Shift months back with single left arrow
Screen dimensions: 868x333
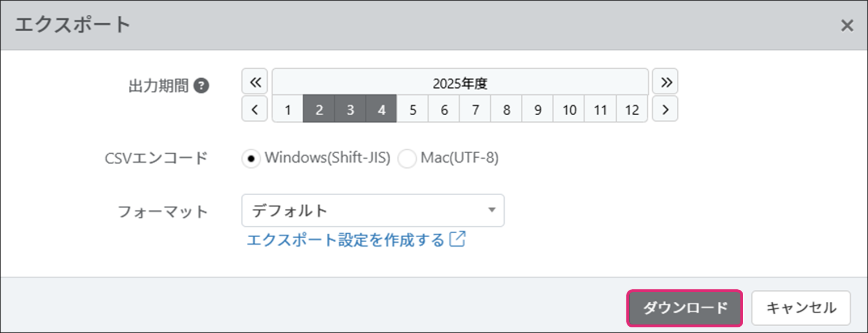point(254,110)
